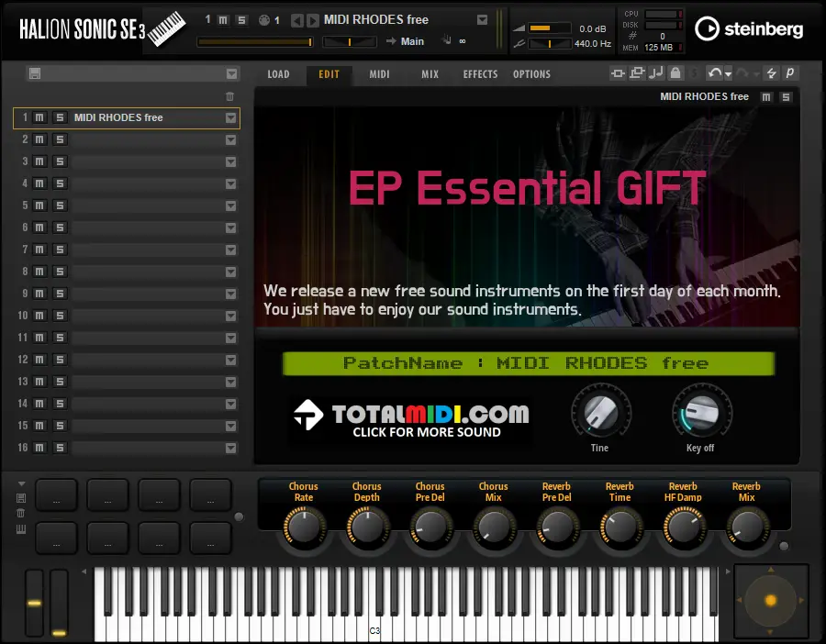Click the polyphony hand icon
This screenshot has height=644, width=826.
[x=447, y=40]
